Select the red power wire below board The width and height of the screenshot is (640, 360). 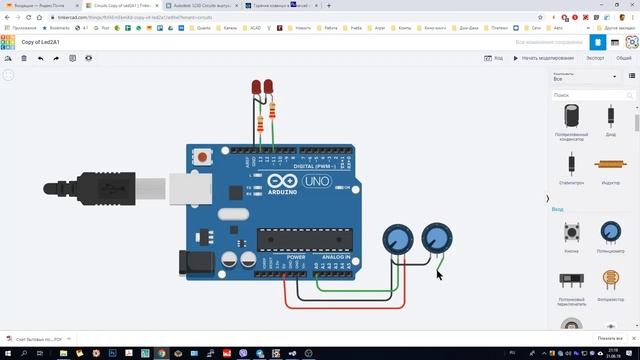[345, 308]
